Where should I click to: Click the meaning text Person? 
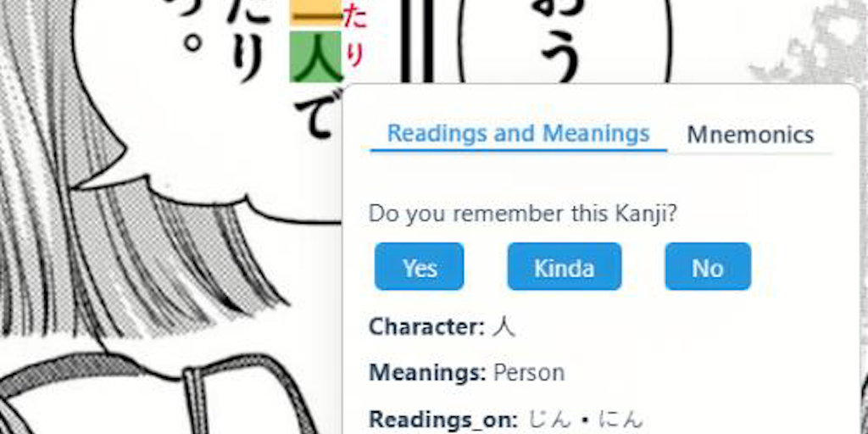tap(529, 373)
